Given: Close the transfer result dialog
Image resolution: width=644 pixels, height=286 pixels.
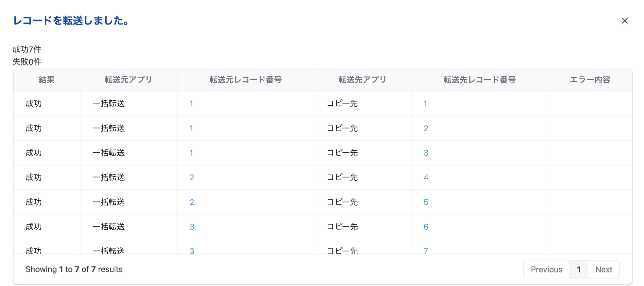Looking at the screenshot, I should (625, 21).
